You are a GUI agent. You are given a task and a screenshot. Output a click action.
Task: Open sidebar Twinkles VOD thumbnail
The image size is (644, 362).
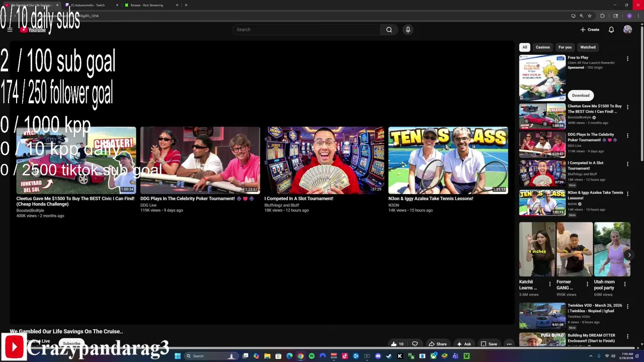[542, 316]
